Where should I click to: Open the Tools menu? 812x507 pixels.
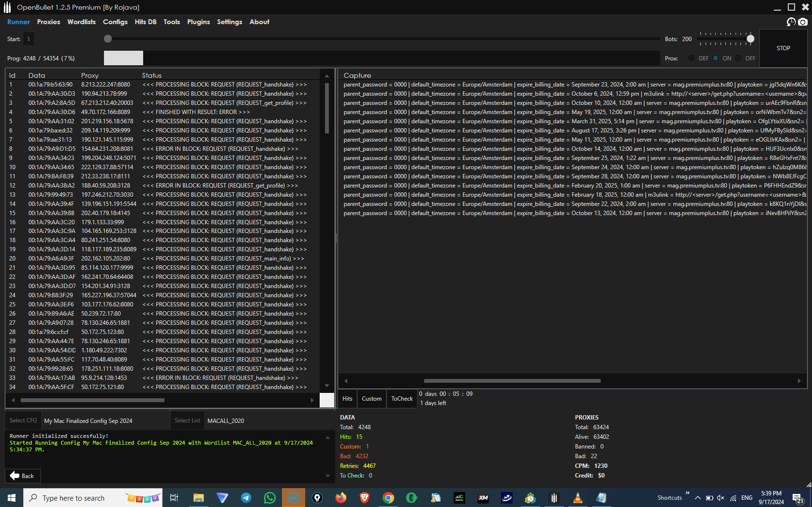(172, 22)
